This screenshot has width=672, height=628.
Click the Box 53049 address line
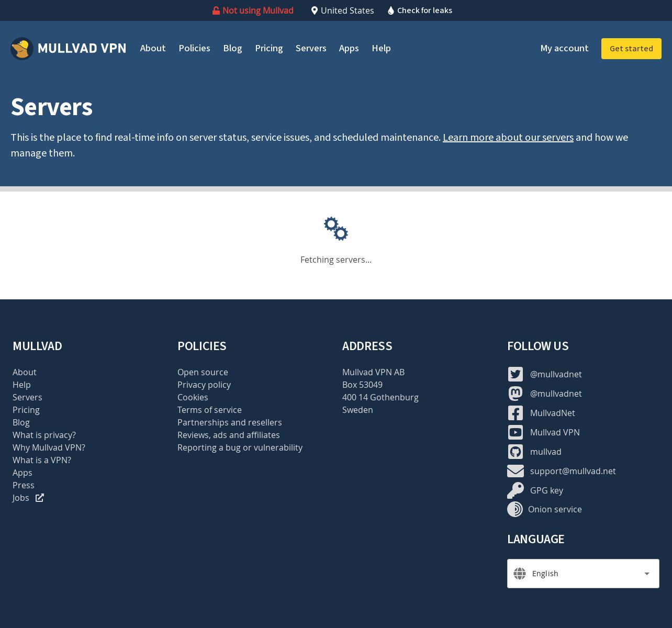click(362, 385)
